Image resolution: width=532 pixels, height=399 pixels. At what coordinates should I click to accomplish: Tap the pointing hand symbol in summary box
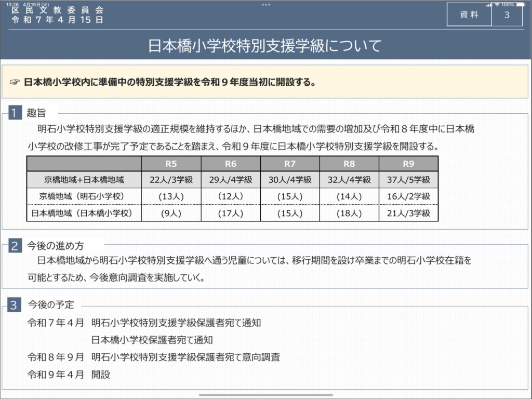click(15, 82)
